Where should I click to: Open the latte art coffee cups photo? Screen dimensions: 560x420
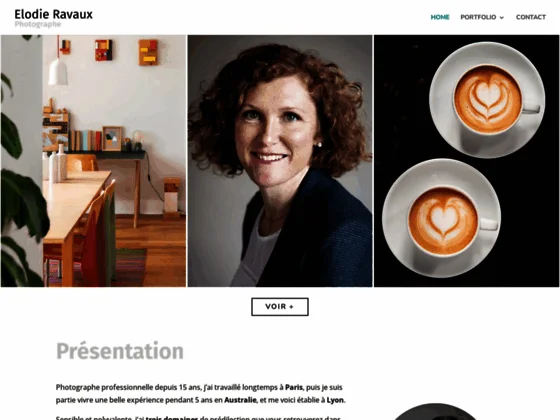(466, 161)
